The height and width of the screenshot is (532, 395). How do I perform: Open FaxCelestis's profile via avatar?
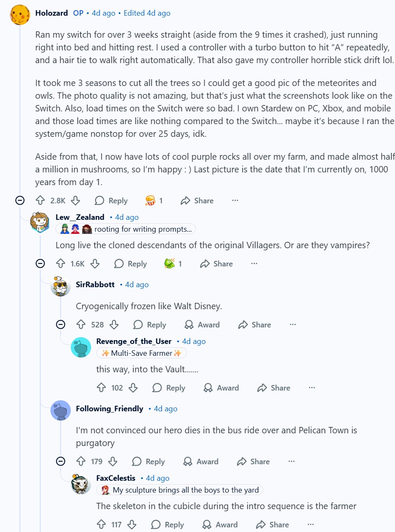click(x=81, y=484)
